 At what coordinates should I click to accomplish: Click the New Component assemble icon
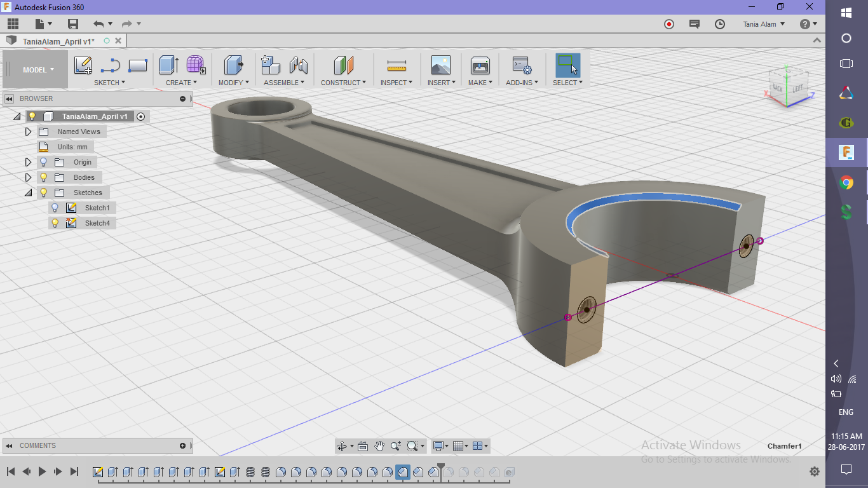click(271, 65)
